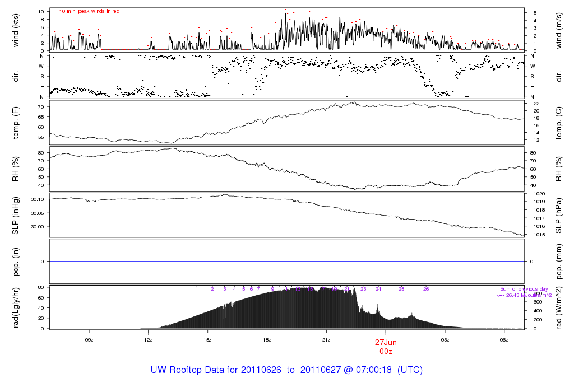
Task: Click the "06z" time tick label
Action: tap(504, 340)
